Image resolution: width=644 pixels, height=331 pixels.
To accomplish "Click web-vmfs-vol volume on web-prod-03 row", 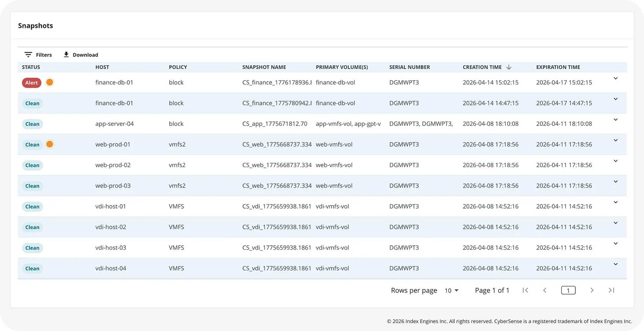I will tap(334, 186).
